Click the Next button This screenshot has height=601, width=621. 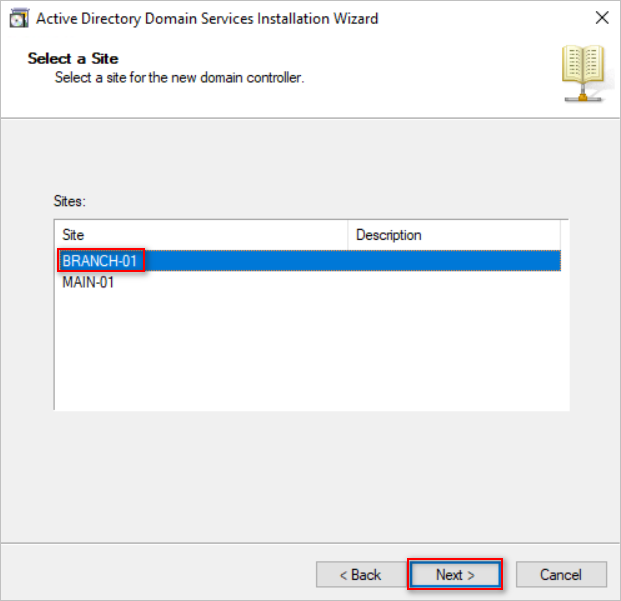coord(455,574)
